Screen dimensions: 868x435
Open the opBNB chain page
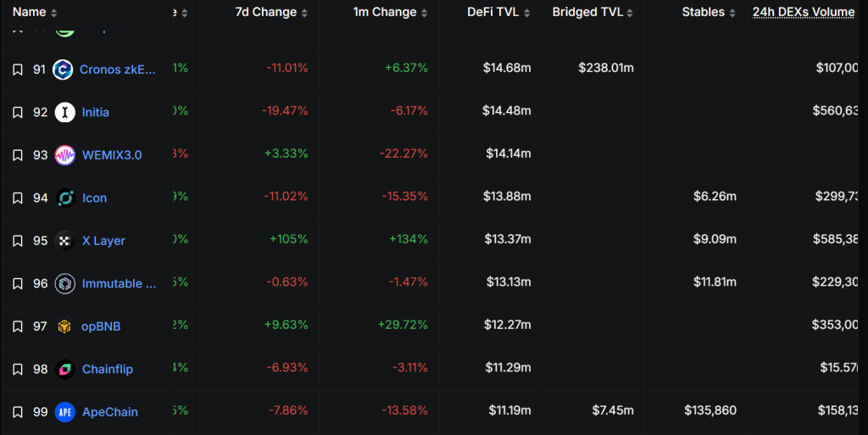pyautogui.click(x=102, y=326)
